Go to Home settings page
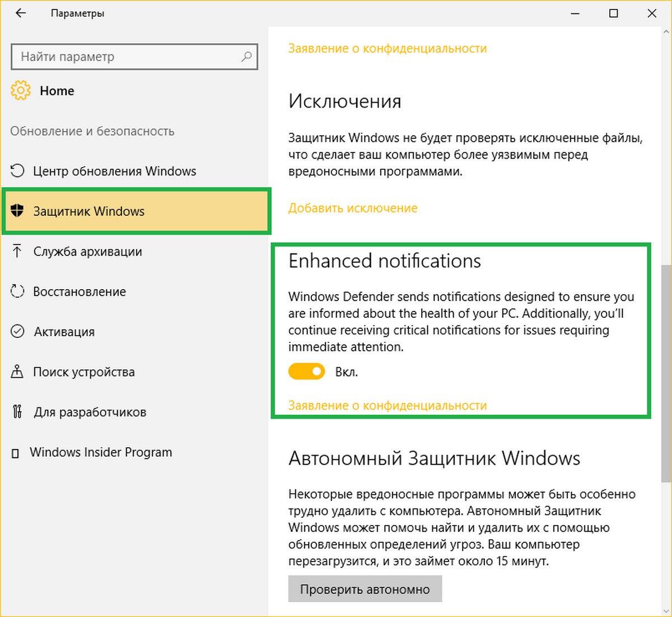 coord(57,91)
